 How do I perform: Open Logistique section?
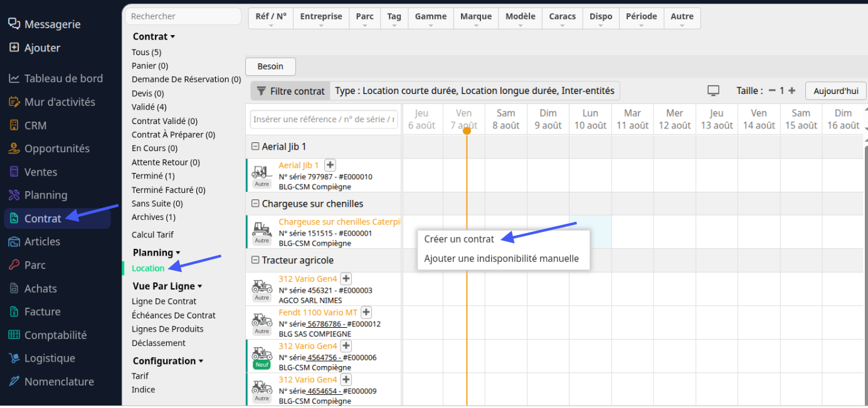point(41,358)
